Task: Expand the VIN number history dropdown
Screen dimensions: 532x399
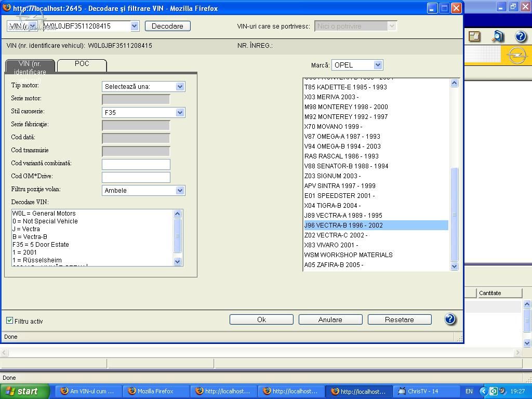Action: pyautogui.click(x=135, y=26)
